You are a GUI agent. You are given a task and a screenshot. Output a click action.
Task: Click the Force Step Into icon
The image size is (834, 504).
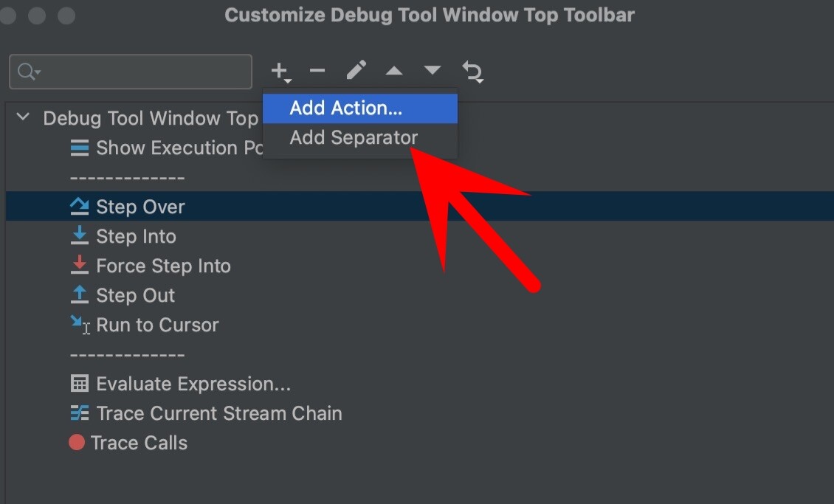pos(79,266)
